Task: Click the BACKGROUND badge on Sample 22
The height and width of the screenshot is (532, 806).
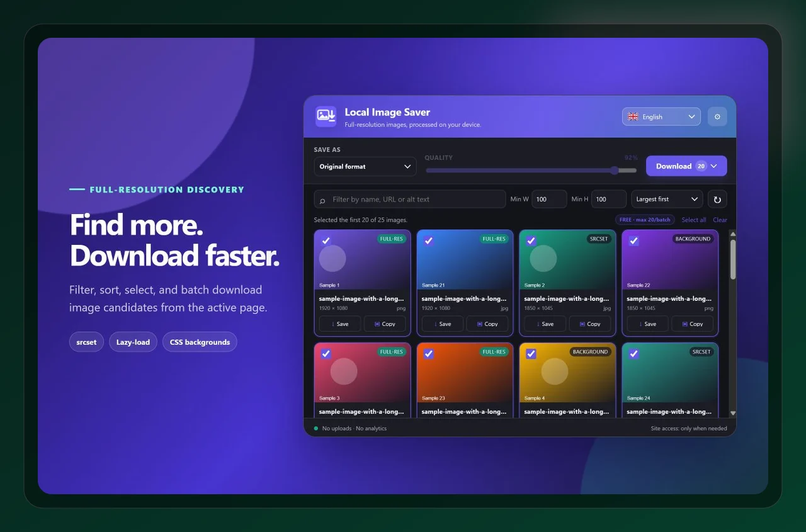Action: [x=693, y=239]
